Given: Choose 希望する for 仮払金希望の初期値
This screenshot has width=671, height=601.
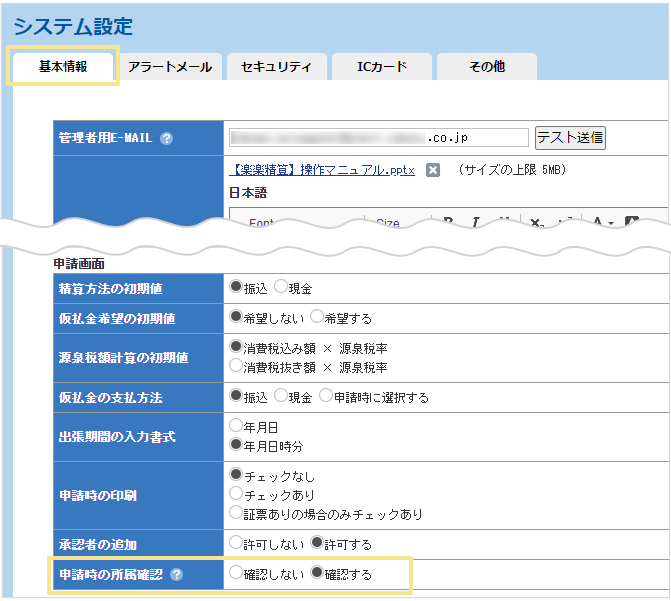Looking at the screenshot, I should coord(317,318).
